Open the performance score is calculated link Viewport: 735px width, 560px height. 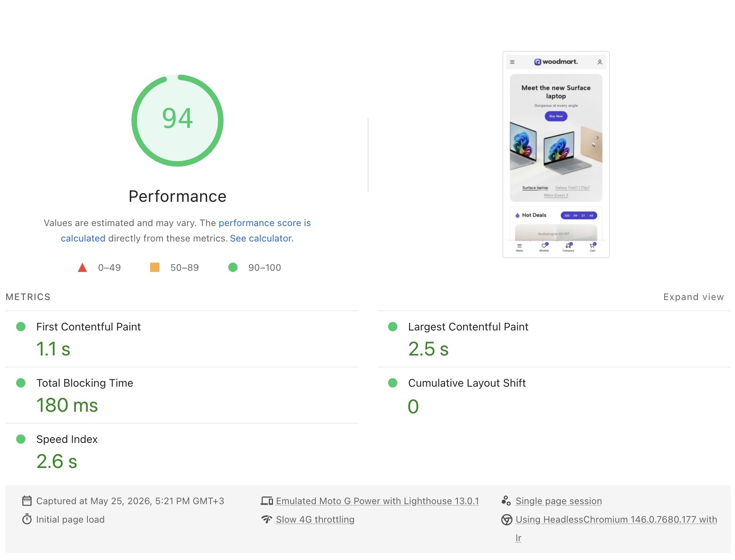[x=186, y=231]
